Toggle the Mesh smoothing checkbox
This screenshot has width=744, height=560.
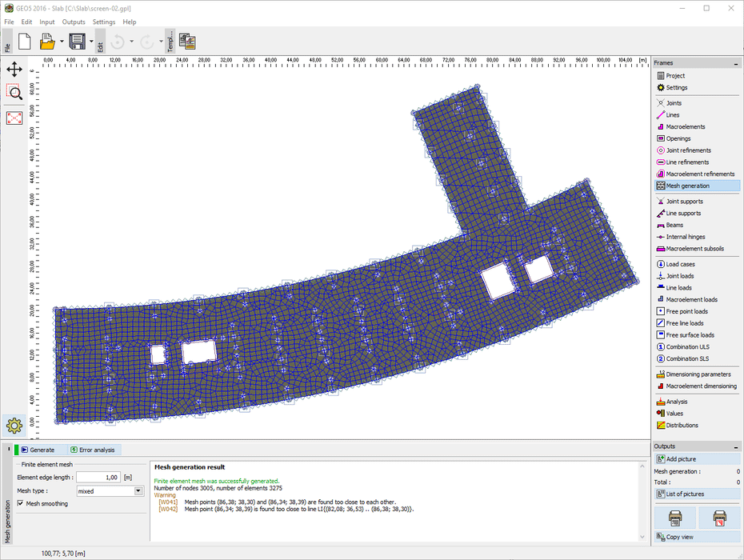21,504
